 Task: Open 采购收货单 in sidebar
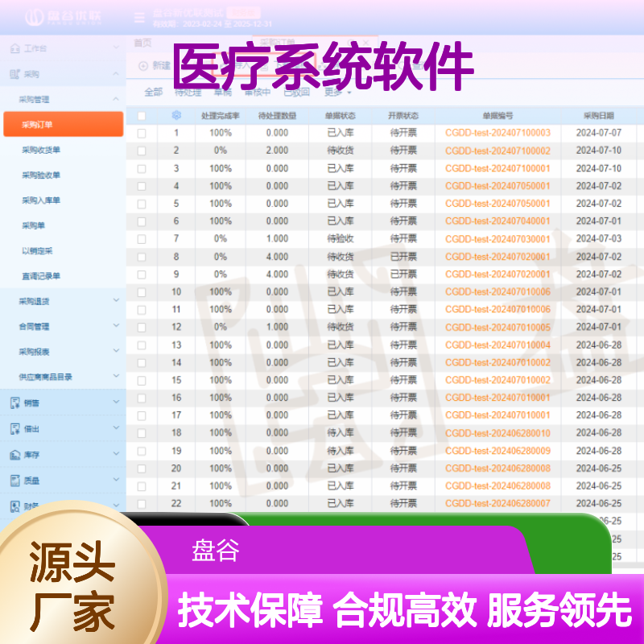(41, 150)
